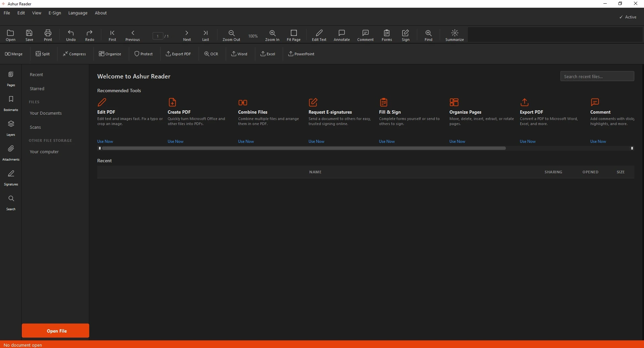Viewport: 644px width, 348px height.
Task: Click Use Now under Organize Pages
Action: [457, 141]
